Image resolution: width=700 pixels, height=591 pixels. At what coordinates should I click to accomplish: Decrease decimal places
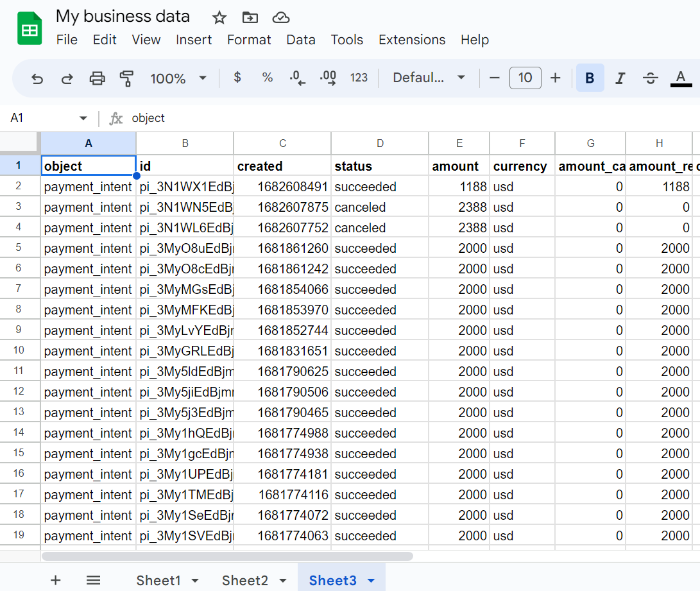(x=297, y=78)
